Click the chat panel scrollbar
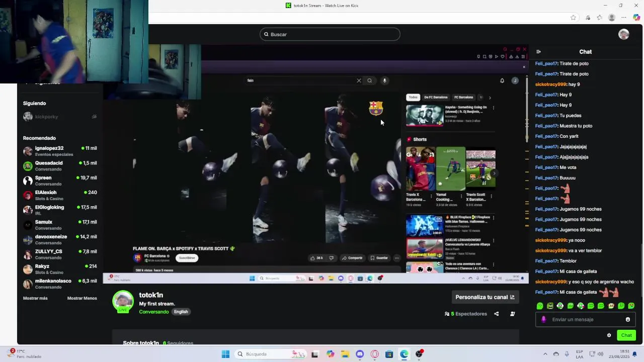 (x=642, y=269)
